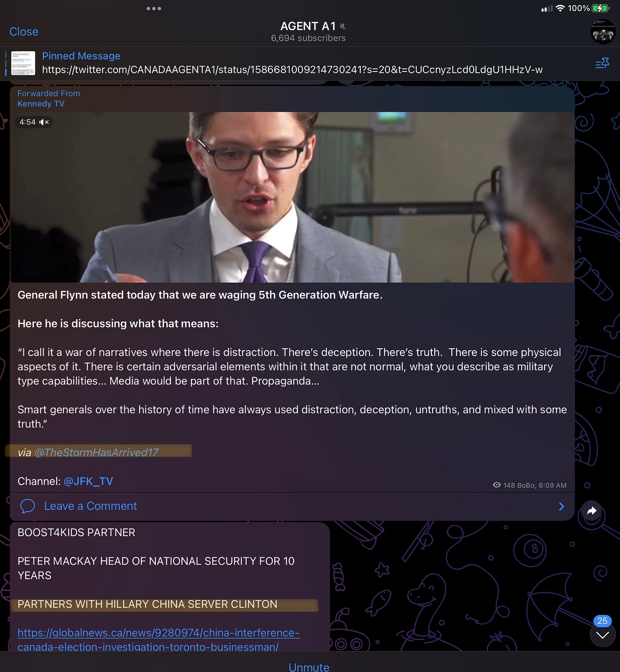Viewport: 620px width, 672px height.
Task: Click the 4:54 video duration label
Action: click(x=27, y=122)
